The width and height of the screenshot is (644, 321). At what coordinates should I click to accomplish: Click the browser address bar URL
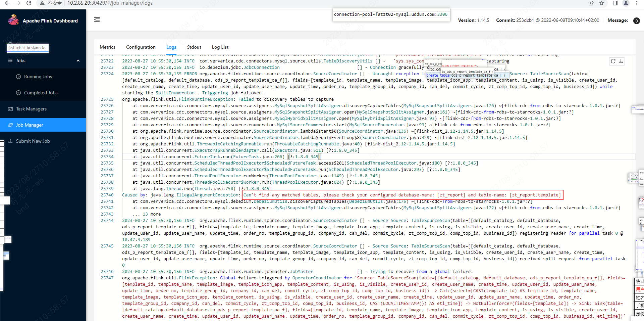[110, 3]
